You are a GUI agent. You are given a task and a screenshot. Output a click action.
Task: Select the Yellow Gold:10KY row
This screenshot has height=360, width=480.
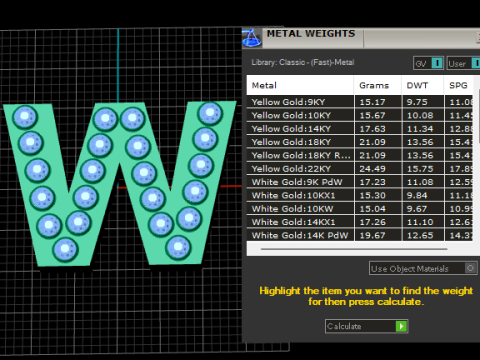tap(360, 115)
